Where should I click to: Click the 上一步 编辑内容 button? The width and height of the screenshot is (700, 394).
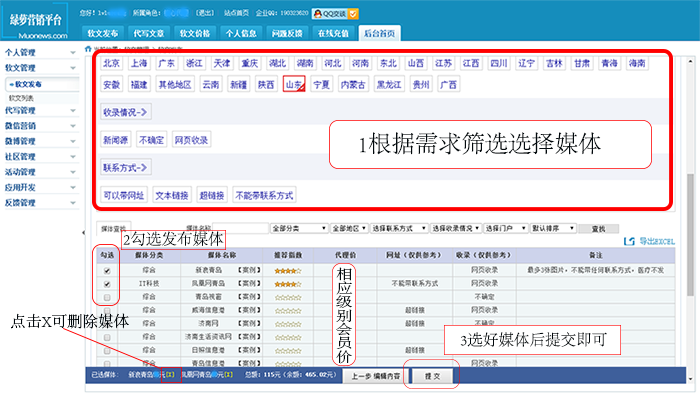pyautogui.click(x=375, y=376)
